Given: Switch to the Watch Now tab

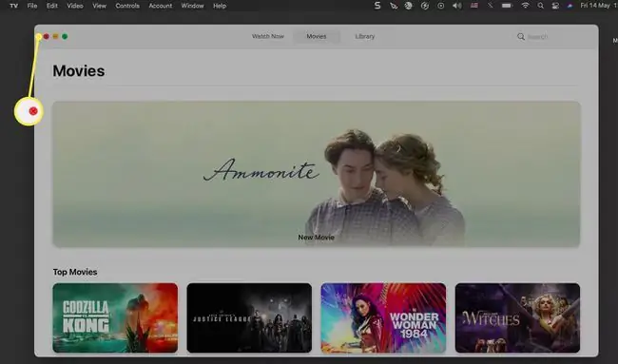Looking at the screenshot, I should tap(268, 36).
